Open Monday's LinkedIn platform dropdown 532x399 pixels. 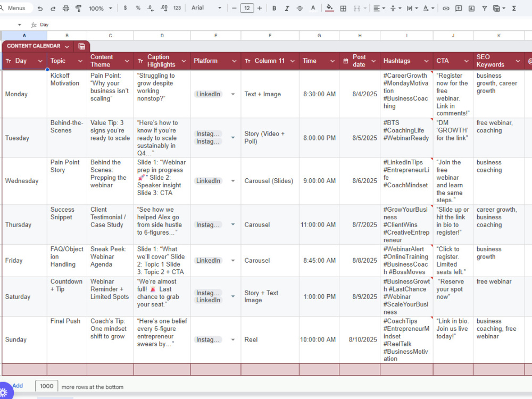(x=233, y=94)
